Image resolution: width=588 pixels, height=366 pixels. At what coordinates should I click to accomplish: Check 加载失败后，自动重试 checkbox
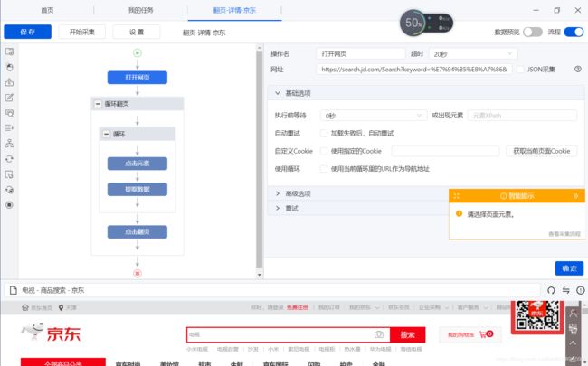pyautogui.click(x=323, y=133)
